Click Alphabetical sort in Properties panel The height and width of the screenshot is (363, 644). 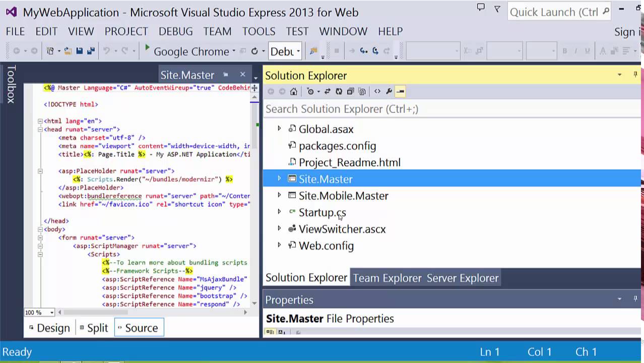click(281, 332)
